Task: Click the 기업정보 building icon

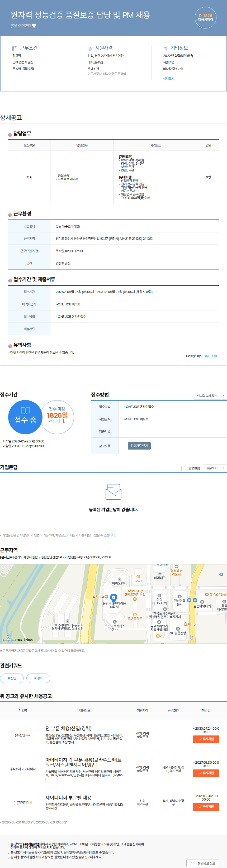Action: pyautogui.click(x=165, y=48)
